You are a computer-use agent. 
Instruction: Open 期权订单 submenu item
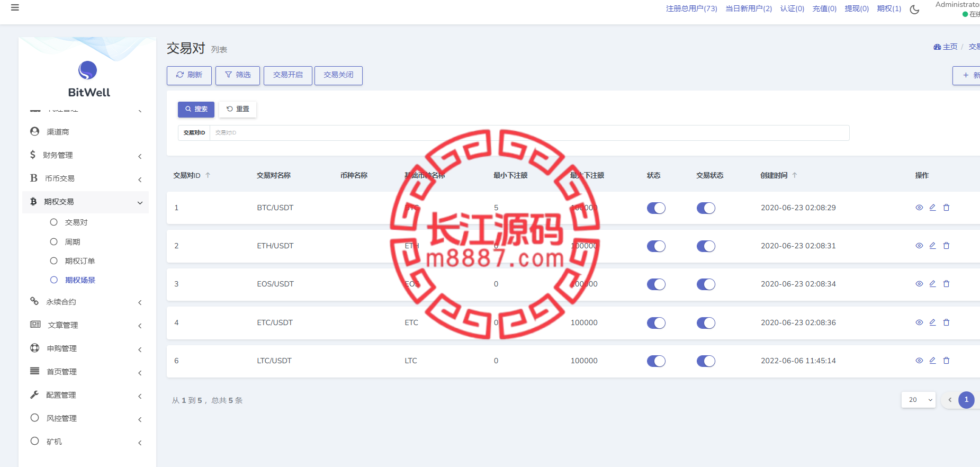tap(79, 261)
